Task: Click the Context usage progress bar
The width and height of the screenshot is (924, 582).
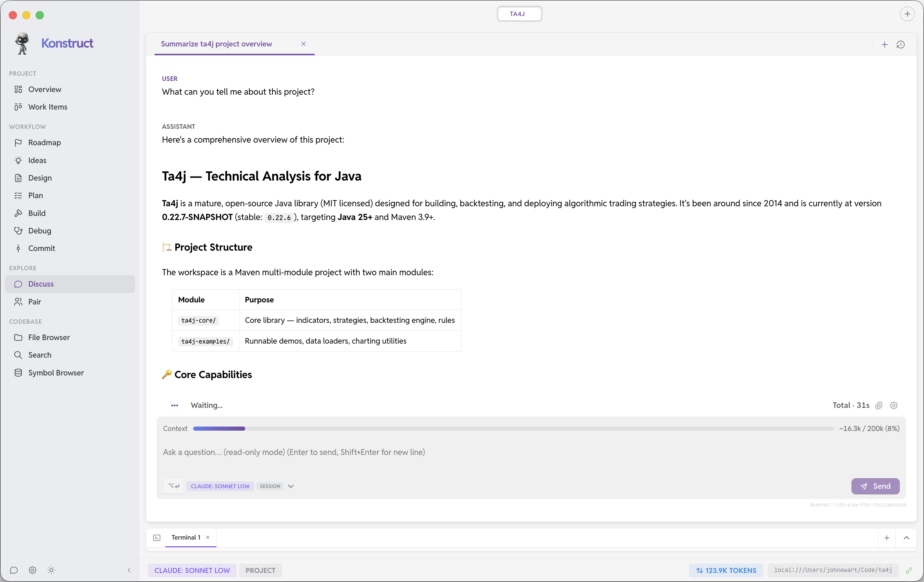Action: pos(513,429)
